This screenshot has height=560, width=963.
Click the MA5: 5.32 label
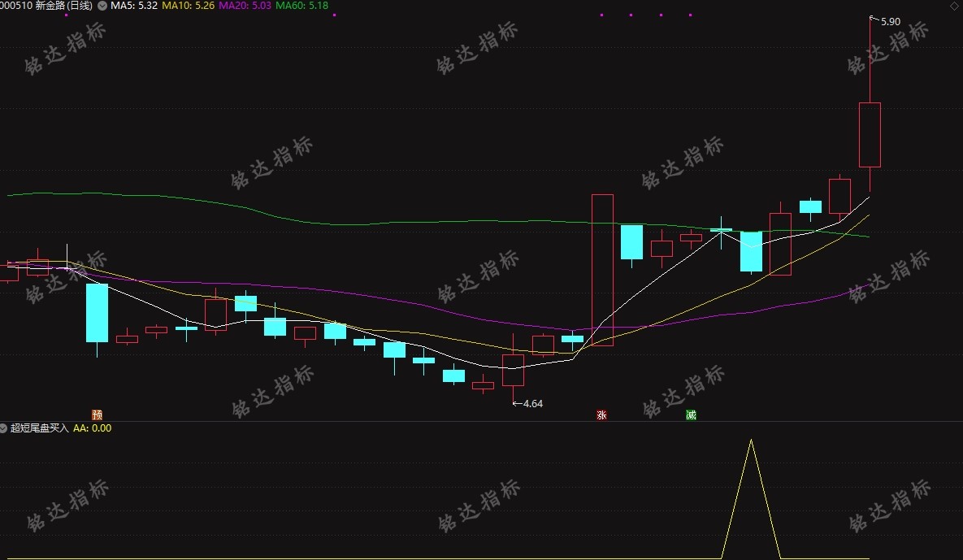pyautogui.click(x=134, y=6)
